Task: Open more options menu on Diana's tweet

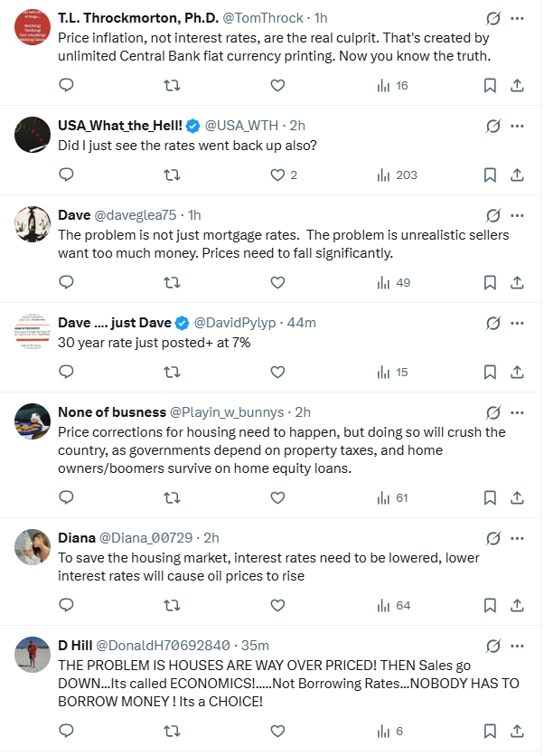Action: point(517,538)
